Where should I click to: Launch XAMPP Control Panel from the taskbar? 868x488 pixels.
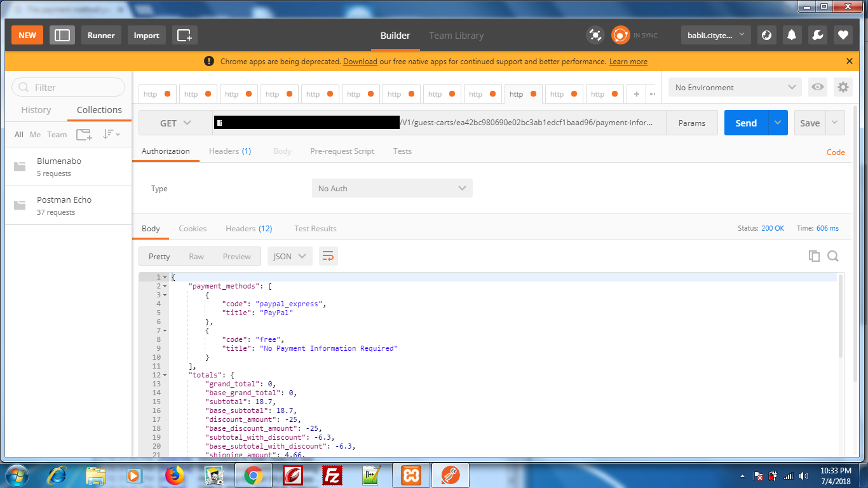tap(410, 475)
